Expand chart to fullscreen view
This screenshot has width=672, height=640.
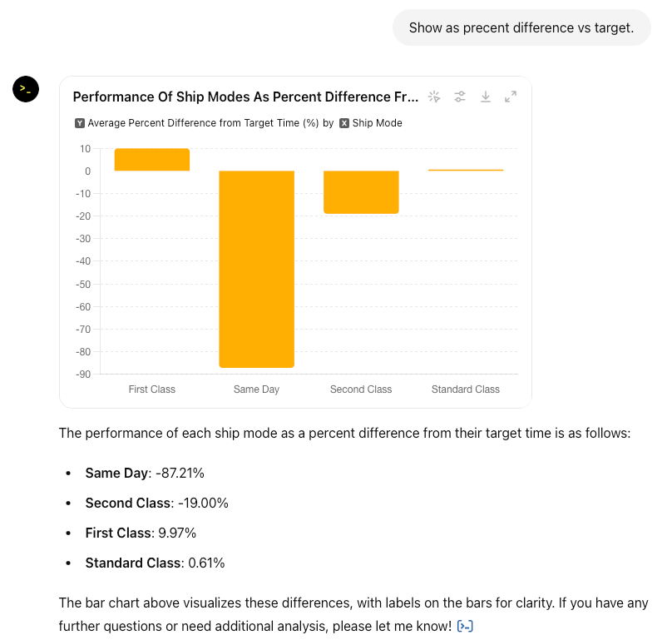(x=511, y=97)
